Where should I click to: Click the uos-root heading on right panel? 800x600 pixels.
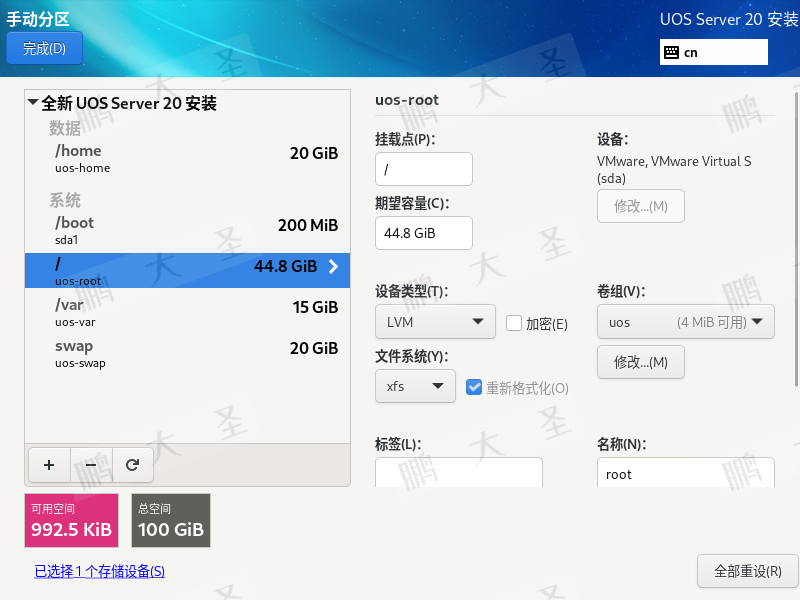tap(407, 100)
